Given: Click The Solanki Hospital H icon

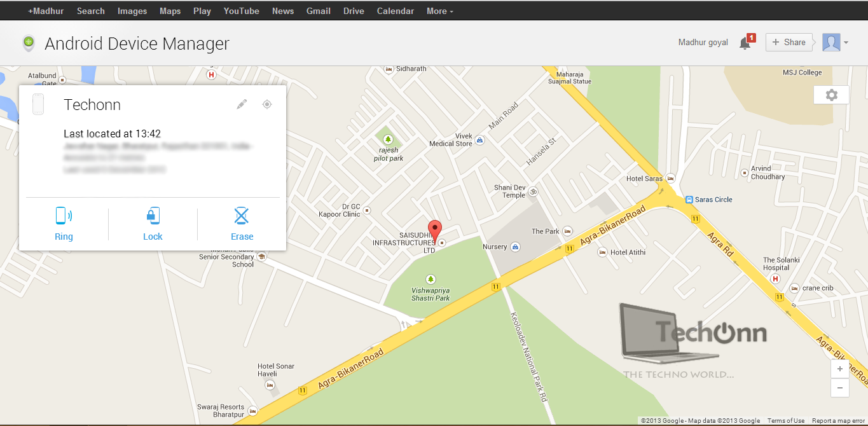Looking at the screenshot, I should point(776,278).
